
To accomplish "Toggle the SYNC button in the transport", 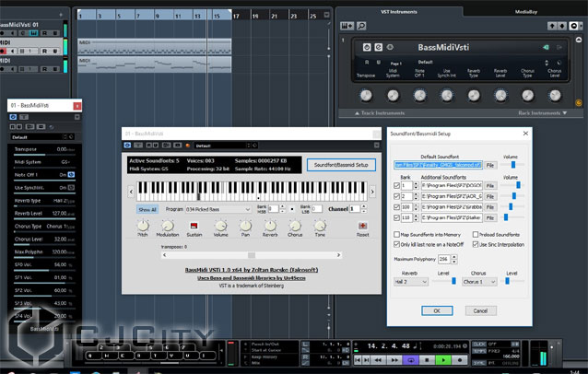I will click(x=479, y=363).
